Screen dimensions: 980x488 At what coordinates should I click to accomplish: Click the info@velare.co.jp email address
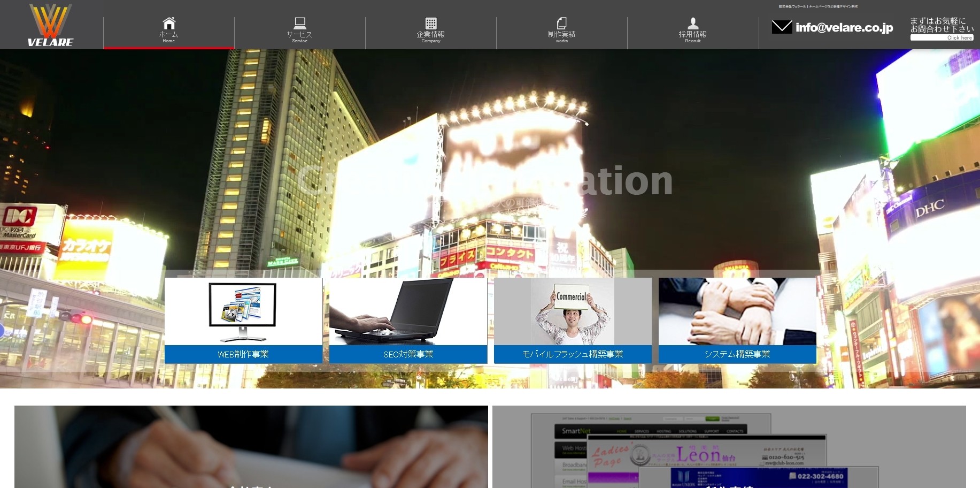pos(844,28)
